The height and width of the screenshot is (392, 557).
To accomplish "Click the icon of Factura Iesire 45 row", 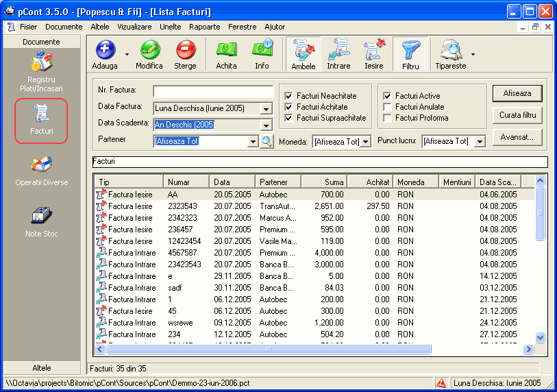I will tap(101, 310).
